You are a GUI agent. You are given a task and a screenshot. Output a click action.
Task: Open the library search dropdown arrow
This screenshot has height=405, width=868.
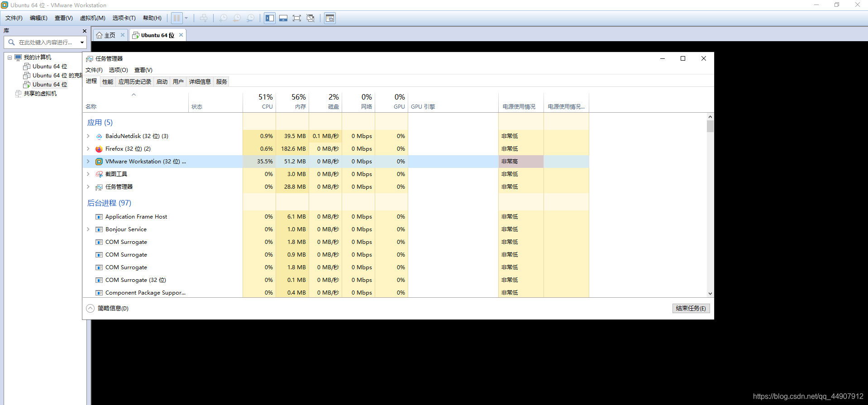coord(82,43)
